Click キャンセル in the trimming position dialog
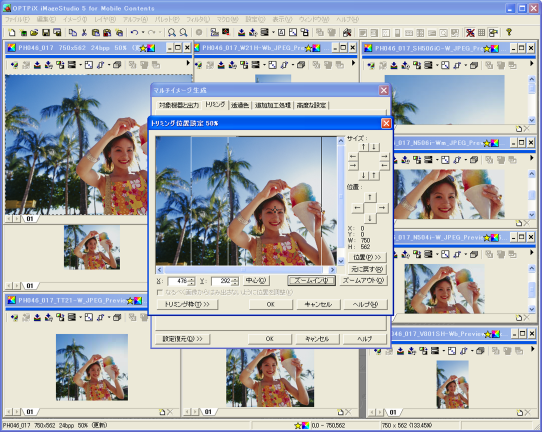The image size is (542, 432). tap(318, 304)
